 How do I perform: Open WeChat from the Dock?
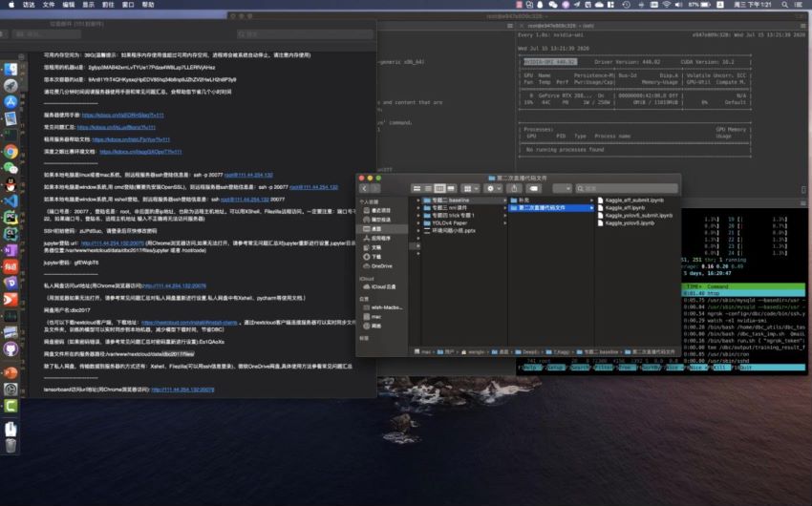(11, 168)
